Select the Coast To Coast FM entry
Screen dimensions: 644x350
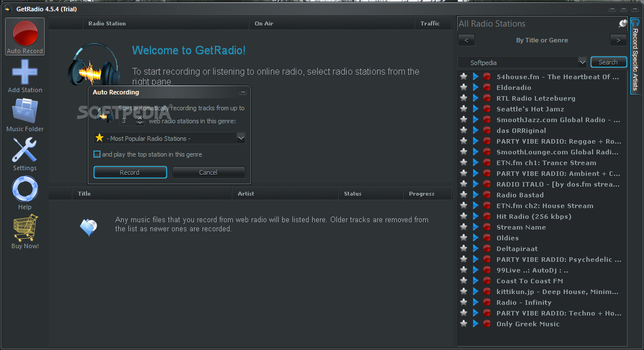pyautogui.click(x=529, y=280)
